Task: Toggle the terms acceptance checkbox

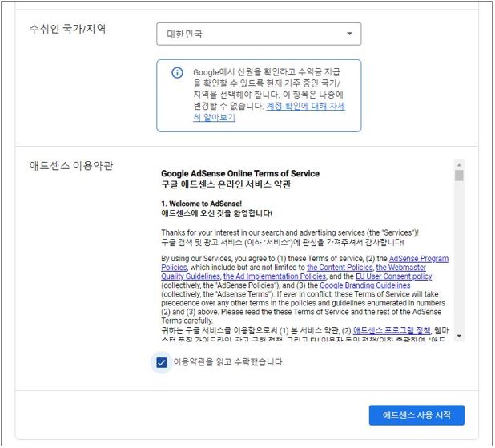Action: [x=162, y=362]
